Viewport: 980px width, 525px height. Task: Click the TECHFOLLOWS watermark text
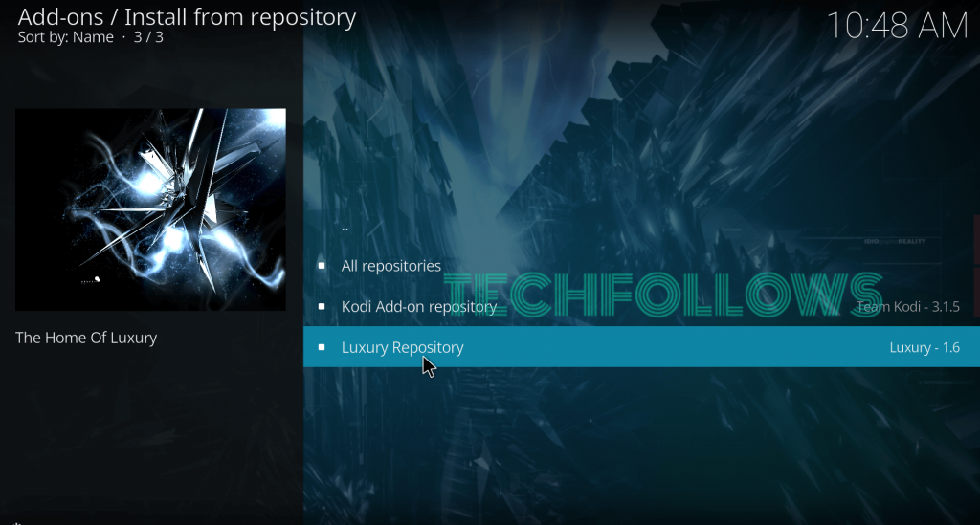(x=663, y=295)
